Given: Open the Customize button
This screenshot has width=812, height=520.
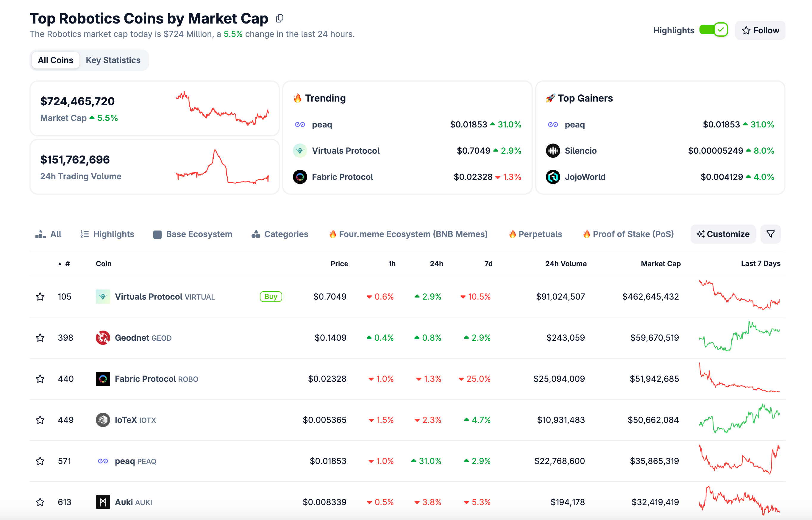Looking at the screenshot, I should [723, 234].
